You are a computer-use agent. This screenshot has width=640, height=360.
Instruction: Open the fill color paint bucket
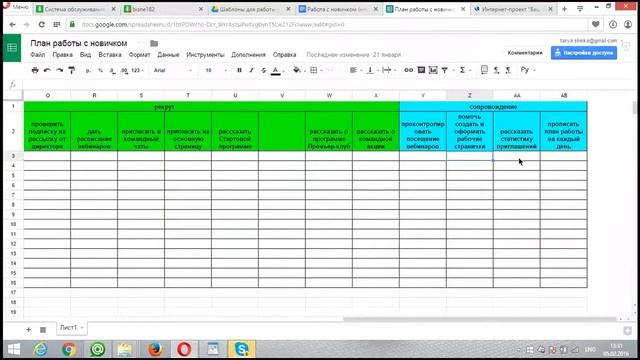coord(297,70)
